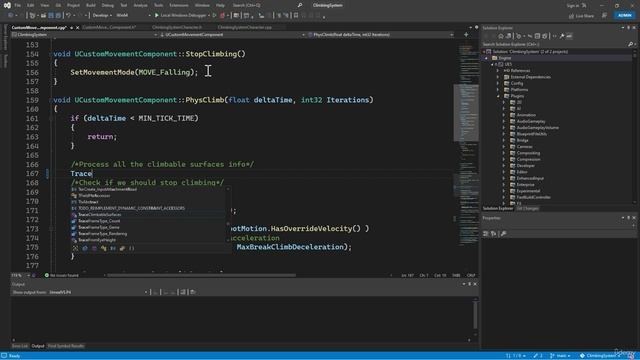Click the search magnifier in the title bar
This screenshot has width=640, height=360.
[x=300, y=5]
